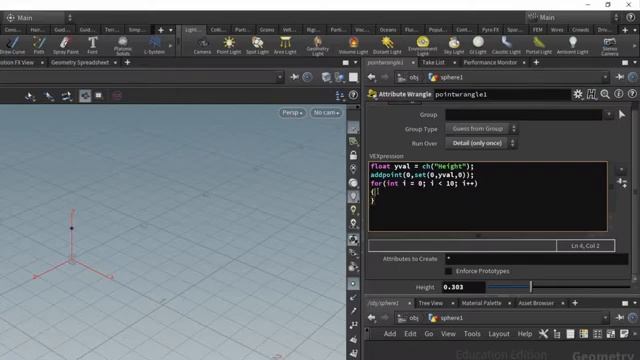640x360 pixels.
Task: Switch to the Material Palette tab
Action: pyautogui.click(x=482, y=303)
